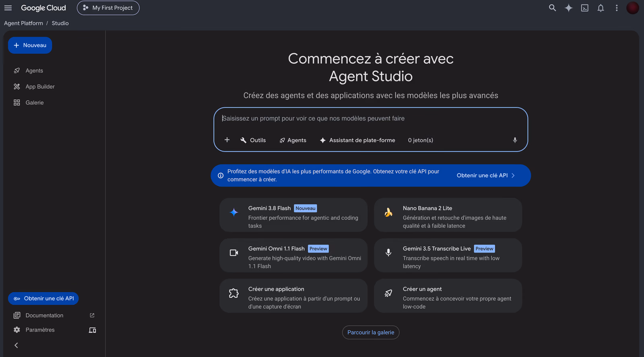The height and width of the screenshot is (357, 644).
Task: Click the devices icon next to Paramètres
Action: (92, 330)
